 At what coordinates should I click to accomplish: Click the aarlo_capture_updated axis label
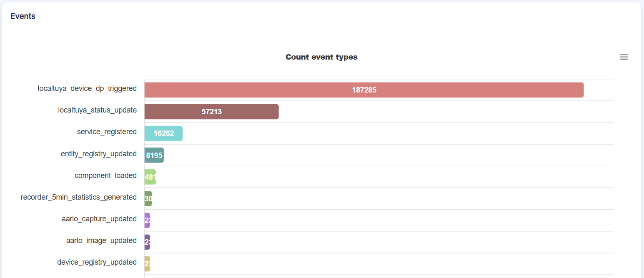click(x=99, y=219)
